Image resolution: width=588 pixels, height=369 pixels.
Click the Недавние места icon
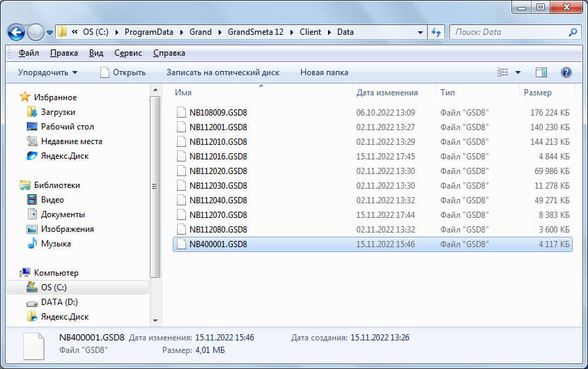32,141
